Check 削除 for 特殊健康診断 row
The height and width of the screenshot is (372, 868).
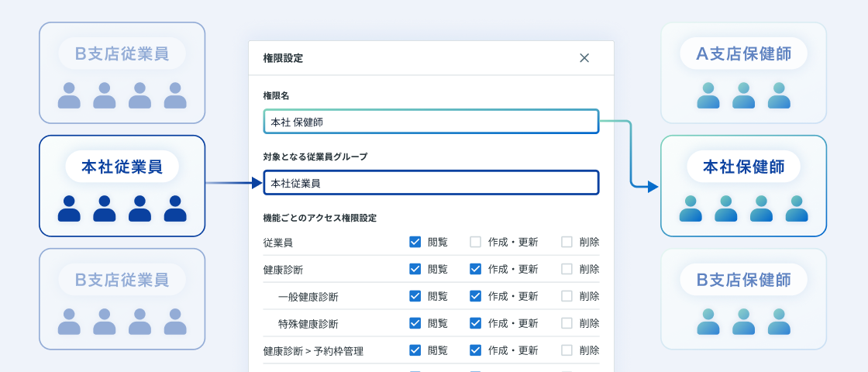(x=567, y=323)
